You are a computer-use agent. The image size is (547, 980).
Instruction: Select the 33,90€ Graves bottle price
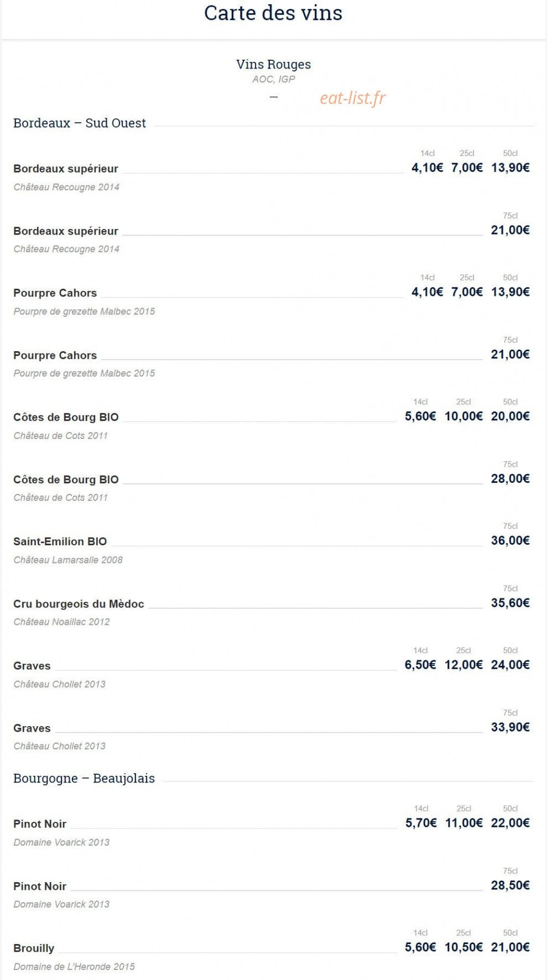510,727
